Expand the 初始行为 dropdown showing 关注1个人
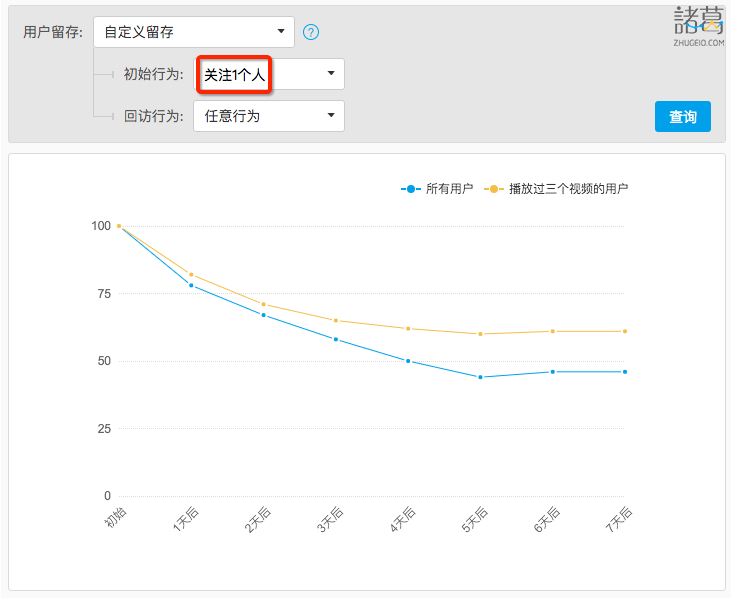 click(x=269, y=74)
